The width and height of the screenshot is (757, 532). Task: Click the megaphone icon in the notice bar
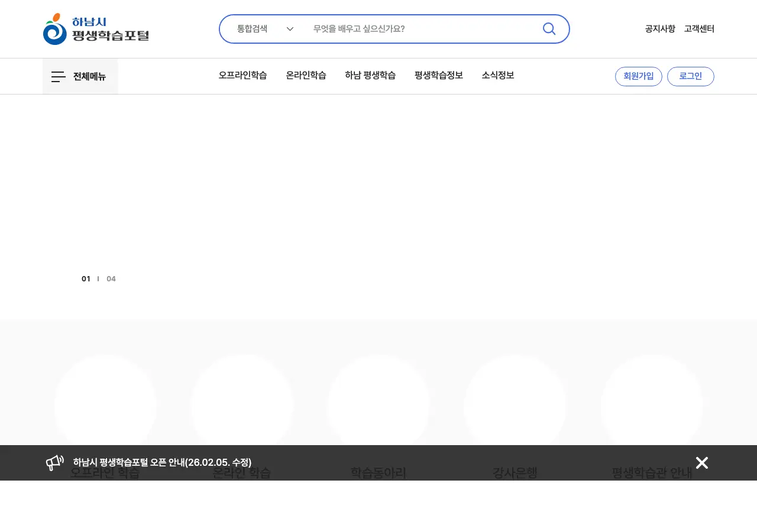pos(55,462)
